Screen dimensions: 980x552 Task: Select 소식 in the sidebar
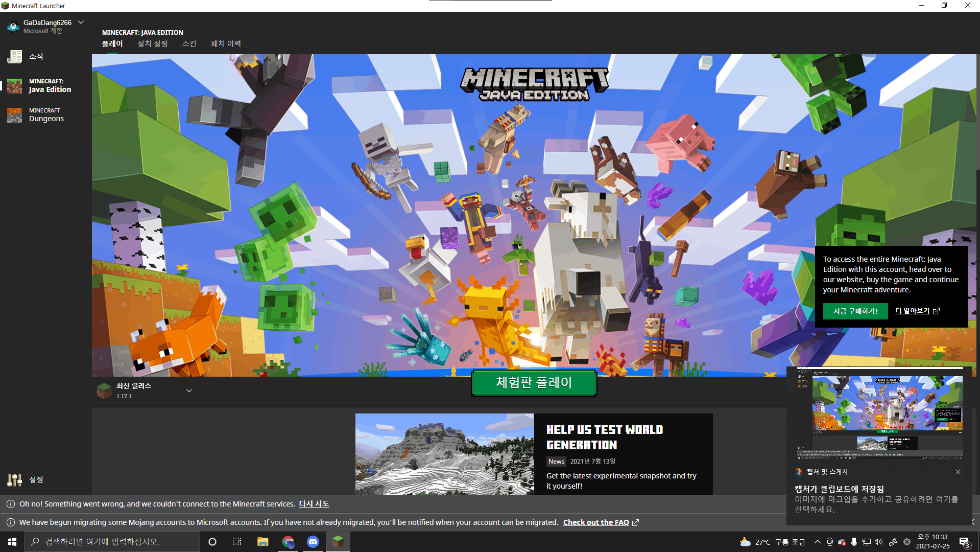click(x=36, y=56)
